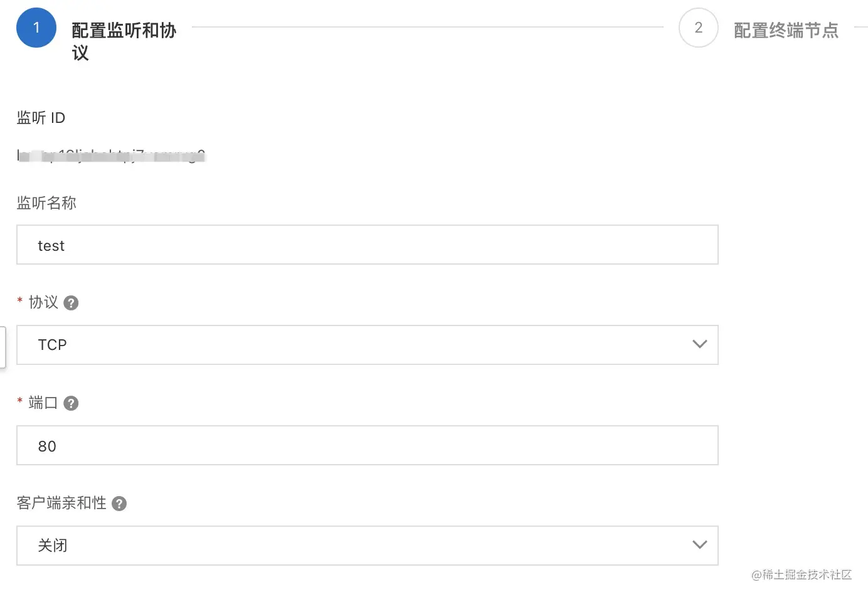Click the chevron arrow in the 关闭 affinity field

coord(699,545)
